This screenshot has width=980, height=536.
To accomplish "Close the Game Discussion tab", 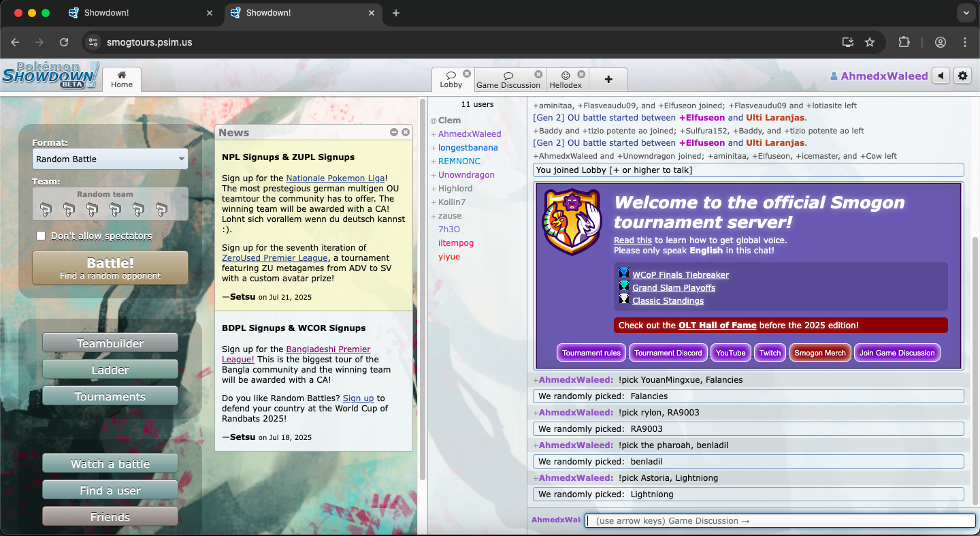I will tap(538, 74).
